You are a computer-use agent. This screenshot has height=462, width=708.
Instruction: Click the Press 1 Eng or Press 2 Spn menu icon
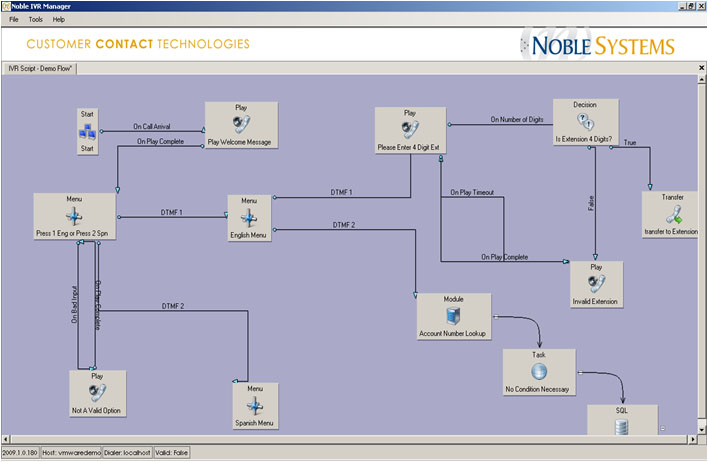point(74,216)
